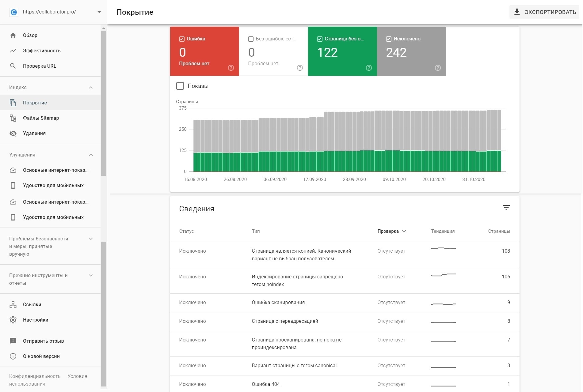Screen dimensions: 583x392
Task: Click the ЭКСПОРТИРОВАТЬ button
Action: coord(544,12)
